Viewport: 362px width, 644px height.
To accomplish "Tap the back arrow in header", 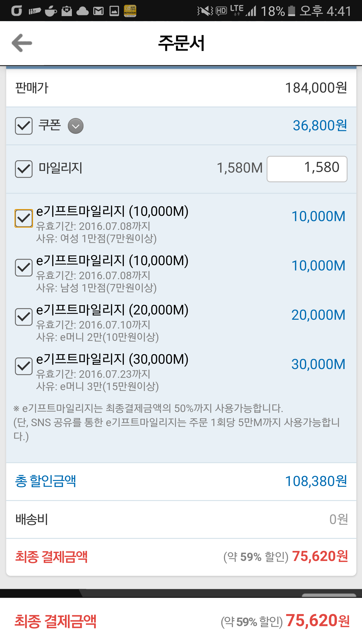I will click(x=22, y=43).
